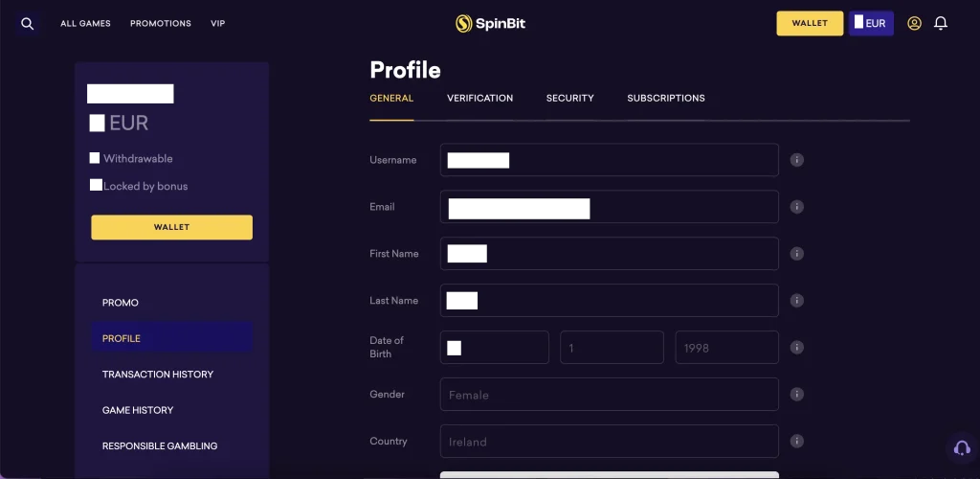Open the user account icon
The image size is (980, 479).
tap(914, 24)
